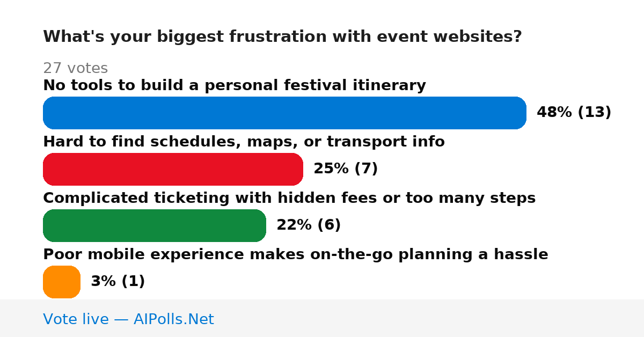Click the 25% (7) percentage label

point(346,169)
